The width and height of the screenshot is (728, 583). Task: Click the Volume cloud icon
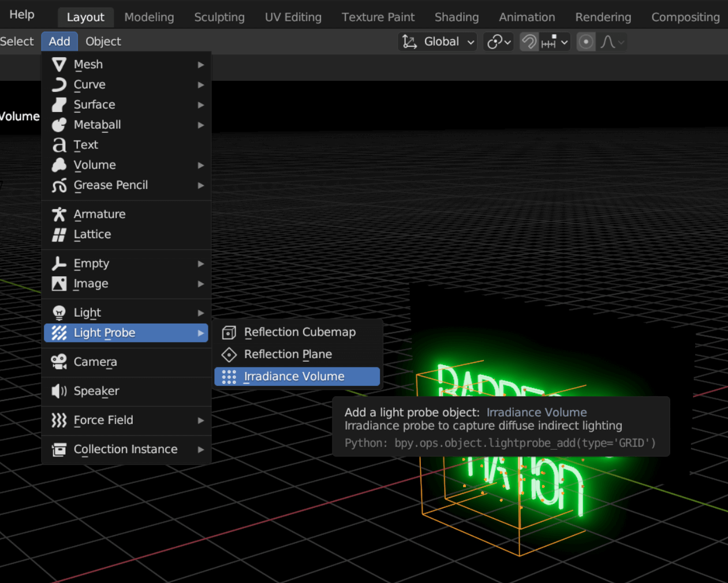59,165
